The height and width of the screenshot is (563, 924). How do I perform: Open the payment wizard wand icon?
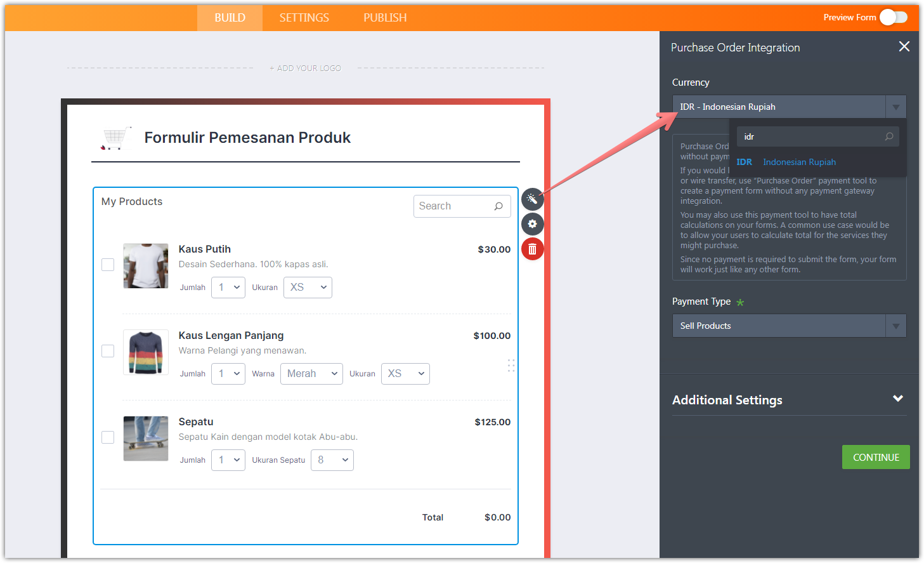(532, 199)
